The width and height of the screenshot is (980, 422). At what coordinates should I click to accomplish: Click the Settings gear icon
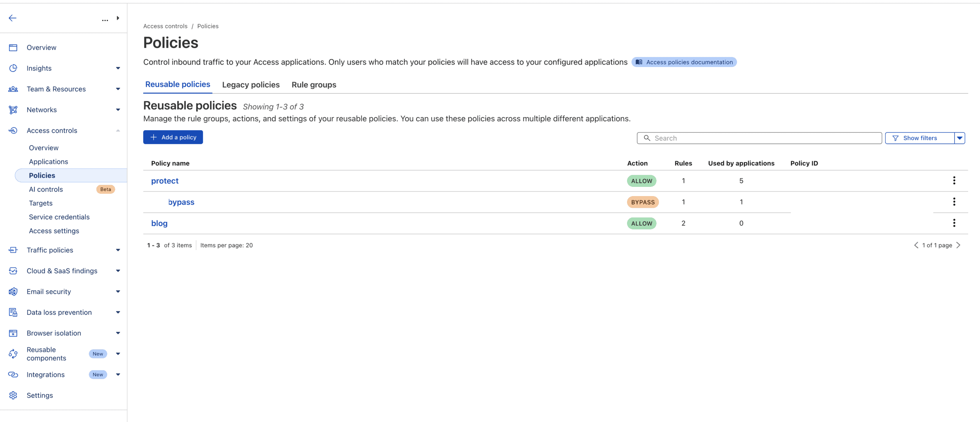(x=13, y=395)
